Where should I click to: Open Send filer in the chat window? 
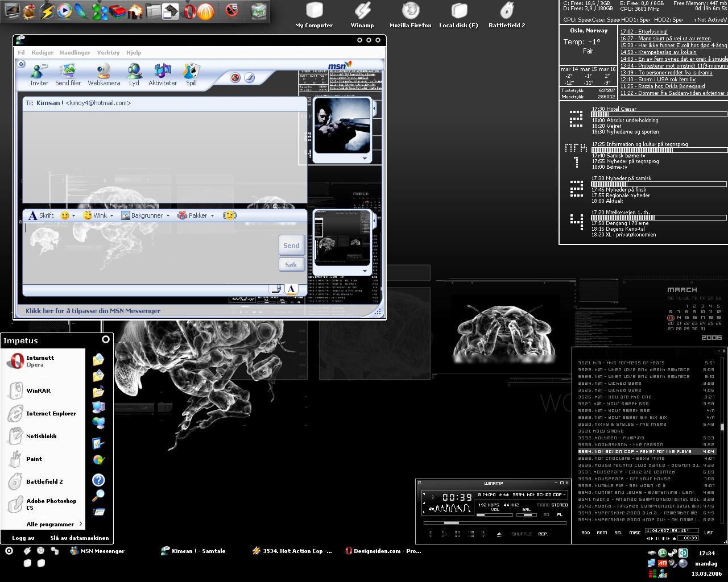click(x=68, y=74)
